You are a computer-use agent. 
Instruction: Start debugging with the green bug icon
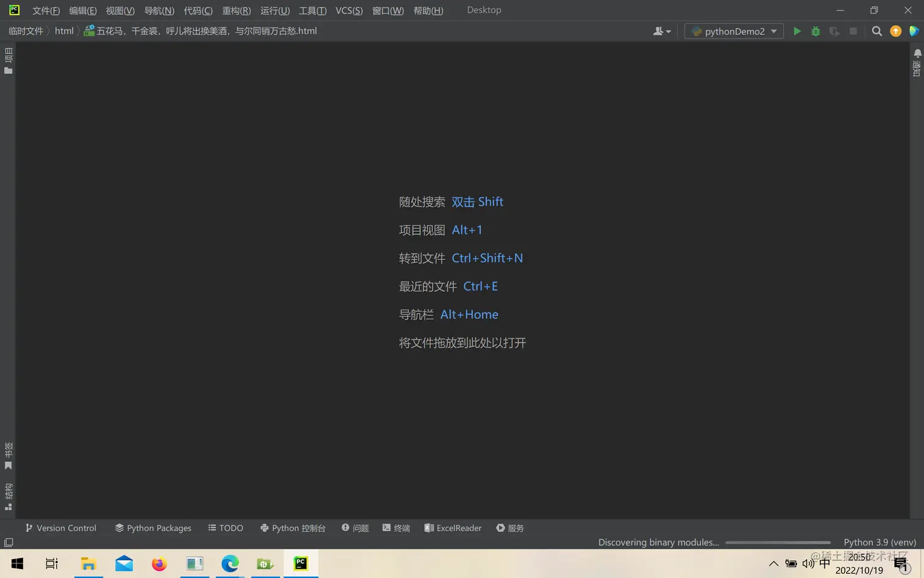click(815, 31)
